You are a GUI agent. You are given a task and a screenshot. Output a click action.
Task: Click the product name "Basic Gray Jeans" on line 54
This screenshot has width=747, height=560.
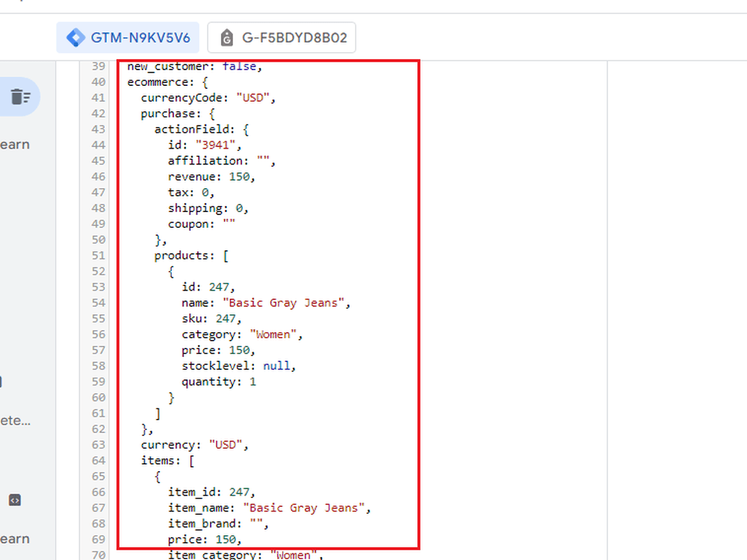[x=283, y=303]
